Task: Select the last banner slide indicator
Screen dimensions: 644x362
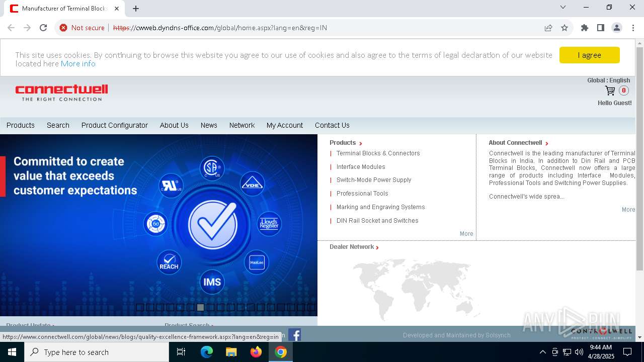Action: [x=311, y=307]
